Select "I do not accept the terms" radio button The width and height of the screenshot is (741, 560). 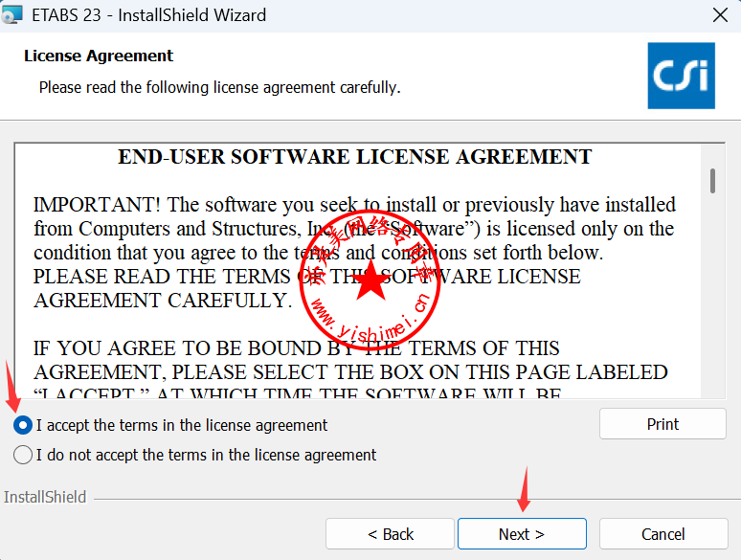pos(23,455)
